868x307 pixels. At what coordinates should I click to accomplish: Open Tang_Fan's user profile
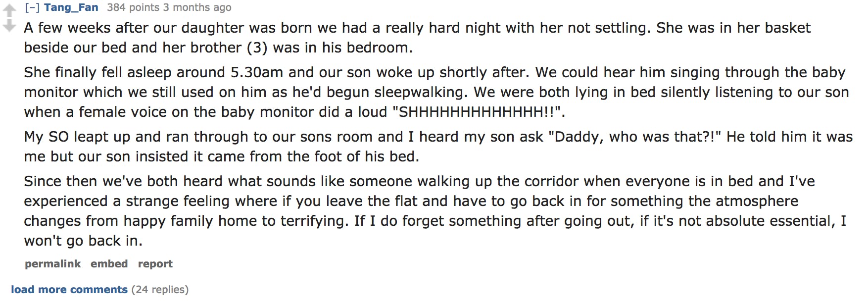coord(71,7)
